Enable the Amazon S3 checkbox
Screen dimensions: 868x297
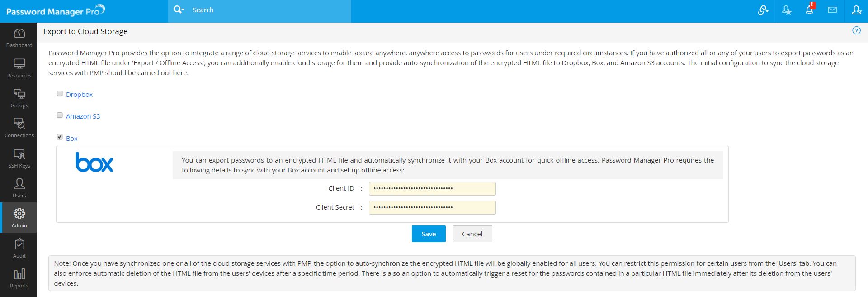point(60,115)
